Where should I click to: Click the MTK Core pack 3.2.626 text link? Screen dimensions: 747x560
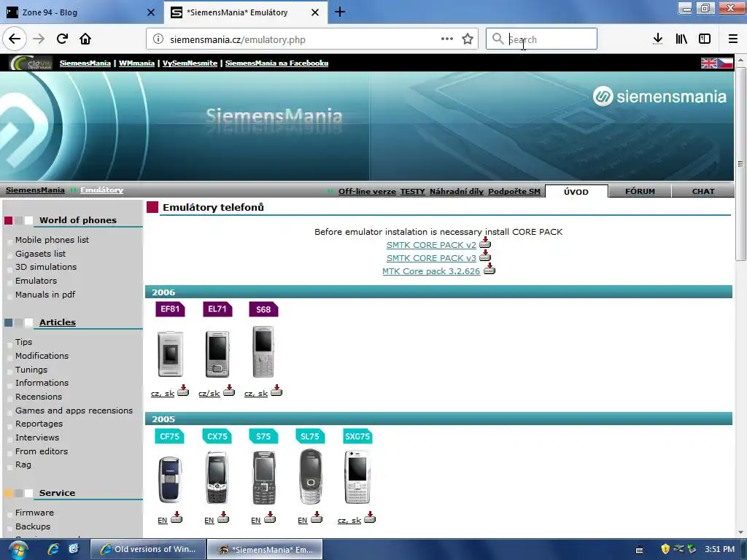coord(431,271)
